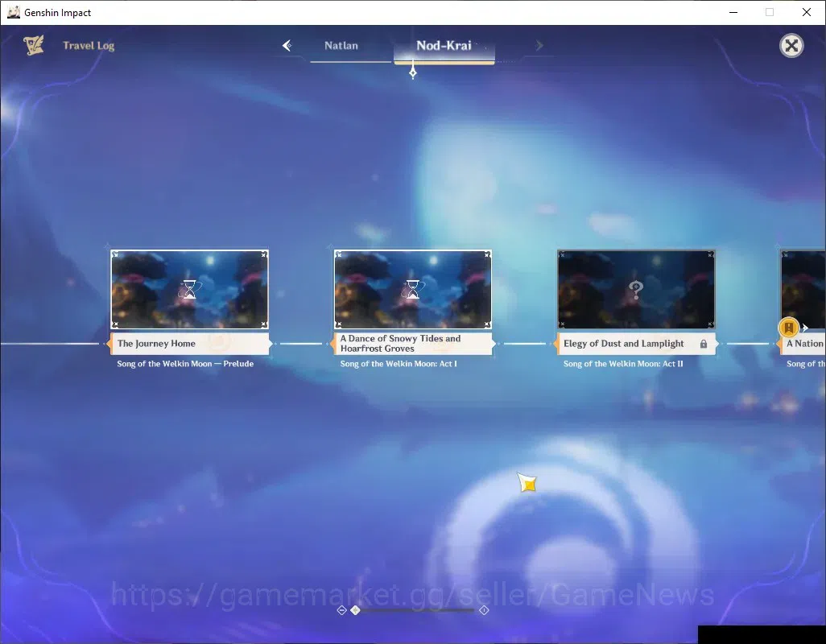Viewport: 826px width, 644px height.
Task: Click the gold bookmark badge on A Nation
Action: [789, 328]
